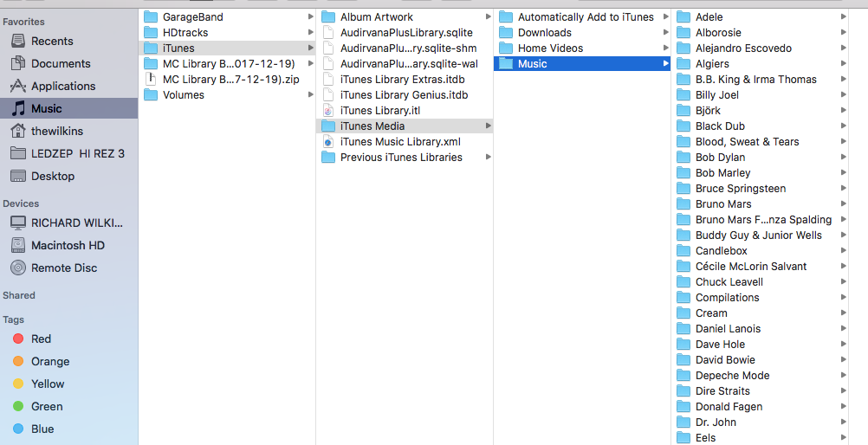The image size is (868, 445).
Task: Select MC Library B...017-12-19) folder
Action: pos(227,64)
